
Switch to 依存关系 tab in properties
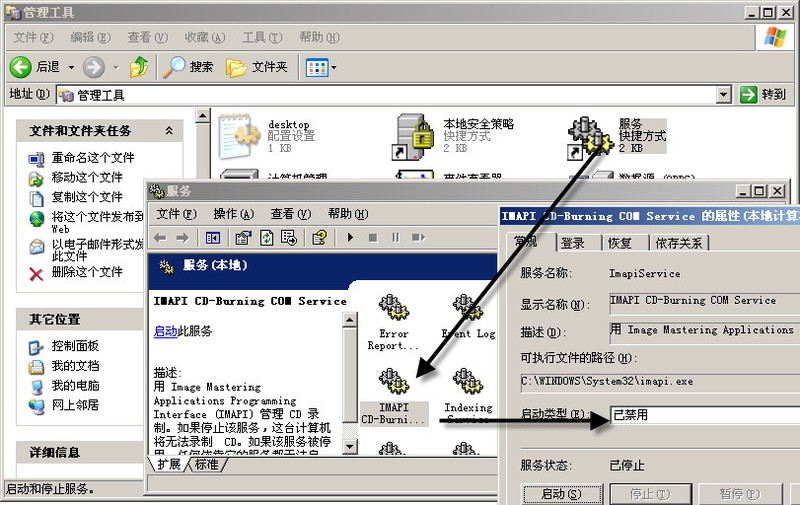(x=679, y=243)
